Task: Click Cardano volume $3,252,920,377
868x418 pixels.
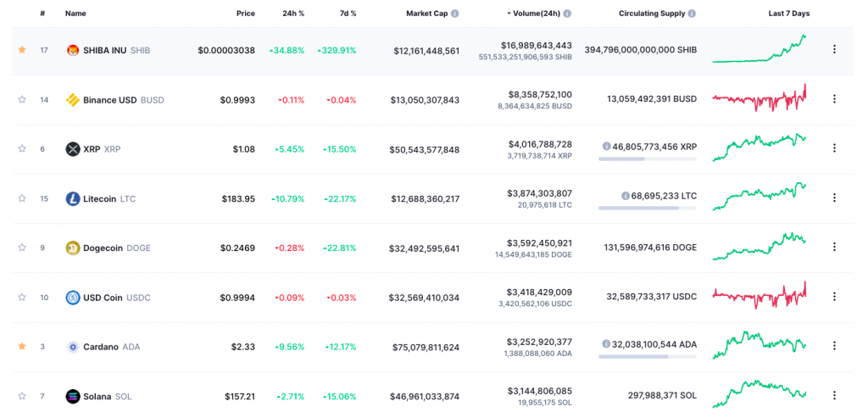Action: coord(539,342)
